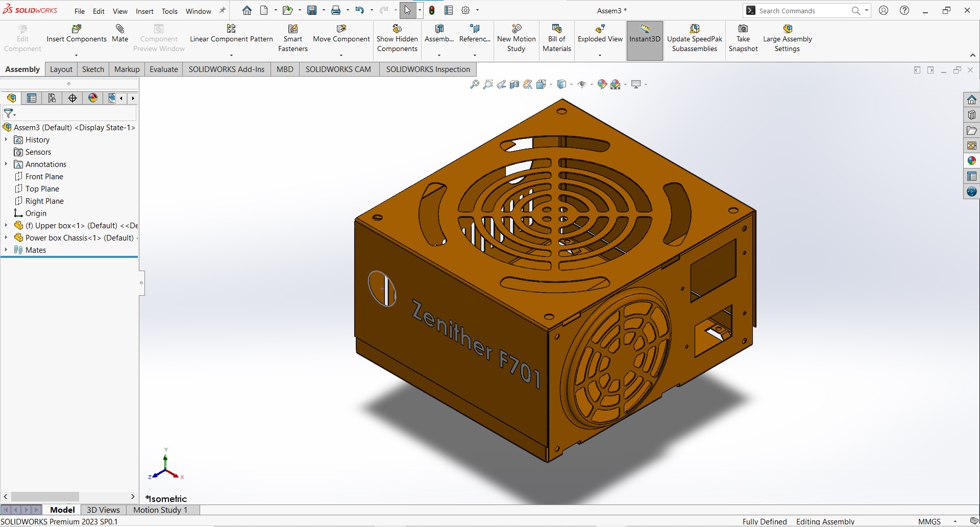This screenshot has height=527, width=980.
Task: Expand Power box Chassis<1> component
Action: pos(6,237)
